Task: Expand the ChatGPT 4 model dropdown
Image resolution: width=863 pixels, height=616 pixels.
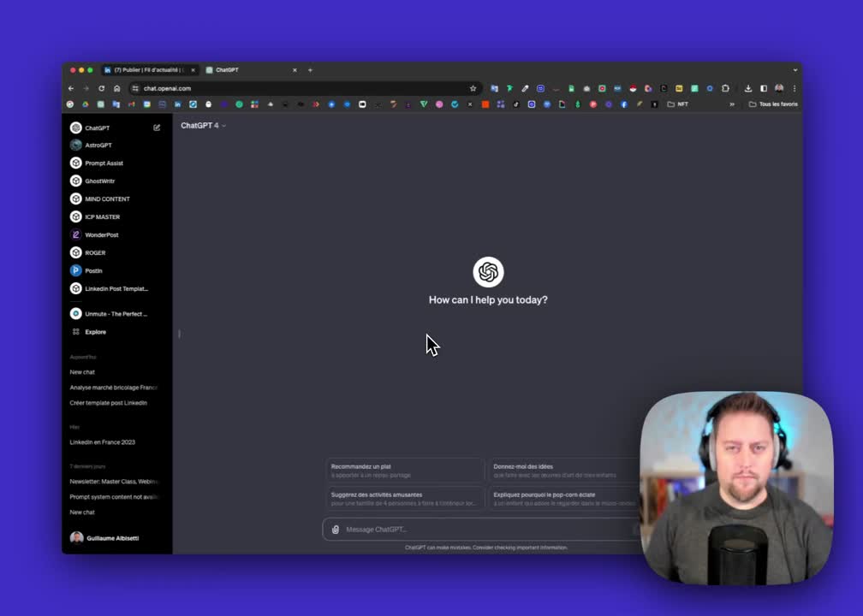Action: tap(203, 126)
